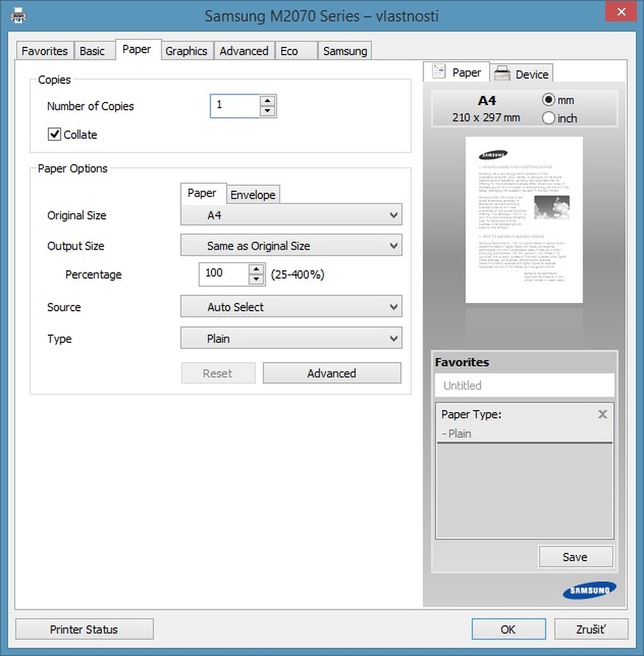The height and width of the screenshot is (656, 644).
Task: Open the Advanced paper options button
Action: point(332,373)
